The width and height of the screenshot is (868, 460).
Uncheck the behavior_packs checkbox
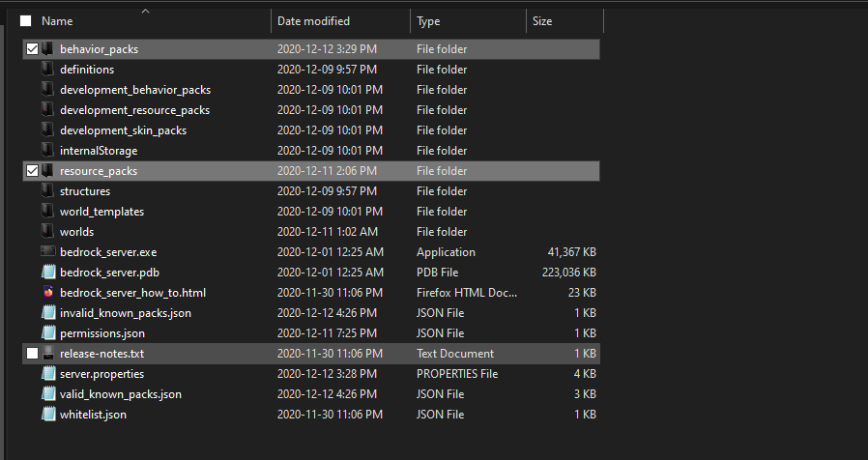[33, 49]
